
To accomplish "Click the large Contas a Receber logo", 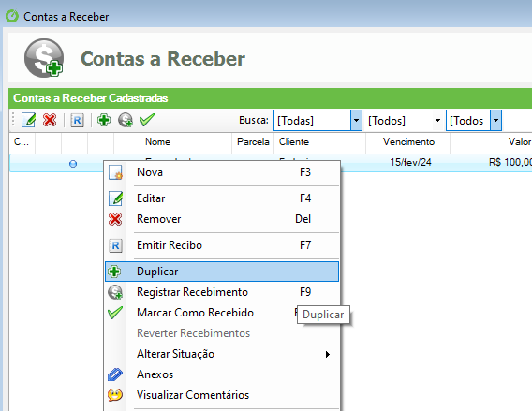I will 44,58.
